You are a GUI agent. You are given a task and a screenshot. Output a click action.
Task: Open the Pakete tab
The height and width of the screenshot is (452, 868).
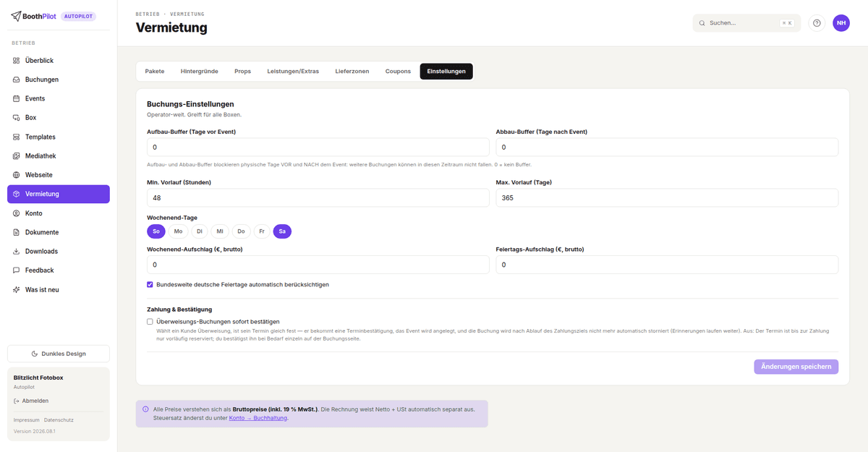[x=155, y=71]
